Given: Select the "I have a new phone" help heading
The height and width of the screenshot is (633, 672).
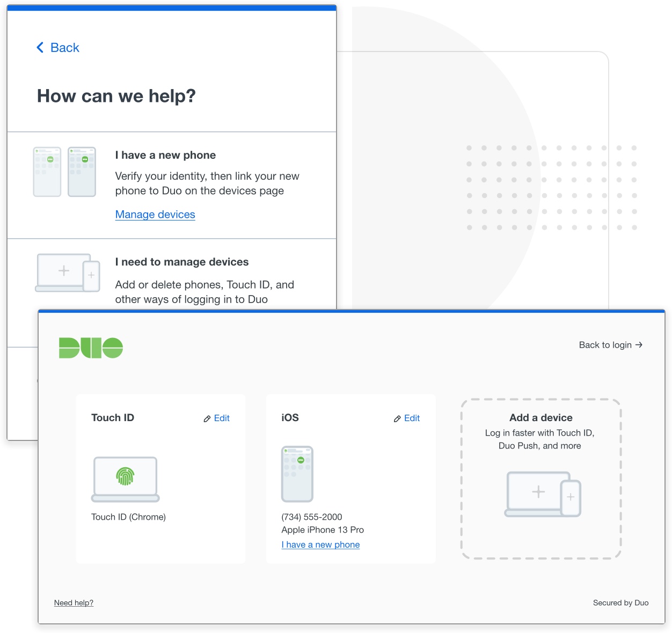Looking at the screenshot, I should coord(165,155).
